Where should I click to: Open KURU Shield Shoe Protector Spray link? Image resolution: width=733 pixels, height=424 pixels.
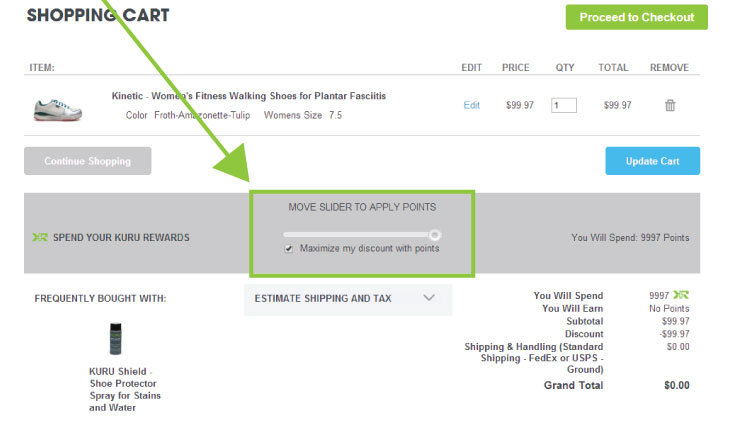click(124, 389)
